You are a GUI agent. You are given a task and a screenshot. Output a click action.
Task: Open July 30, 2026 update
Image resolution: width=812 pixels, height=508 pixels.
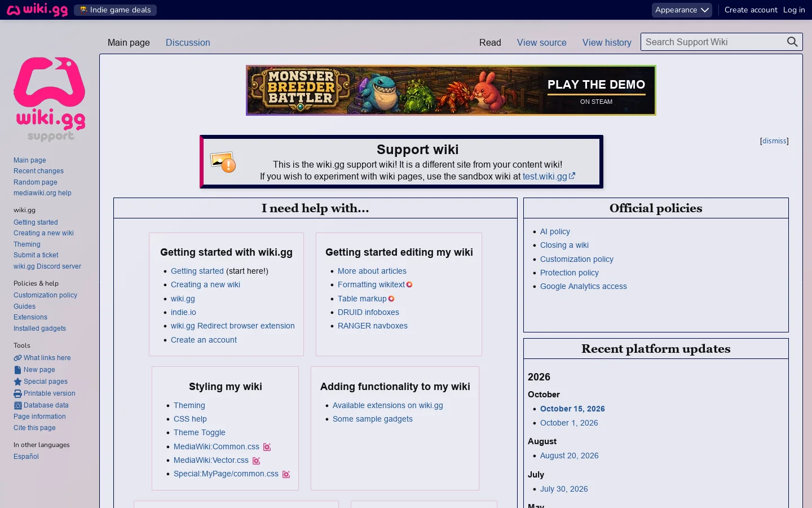click(564, 489)
